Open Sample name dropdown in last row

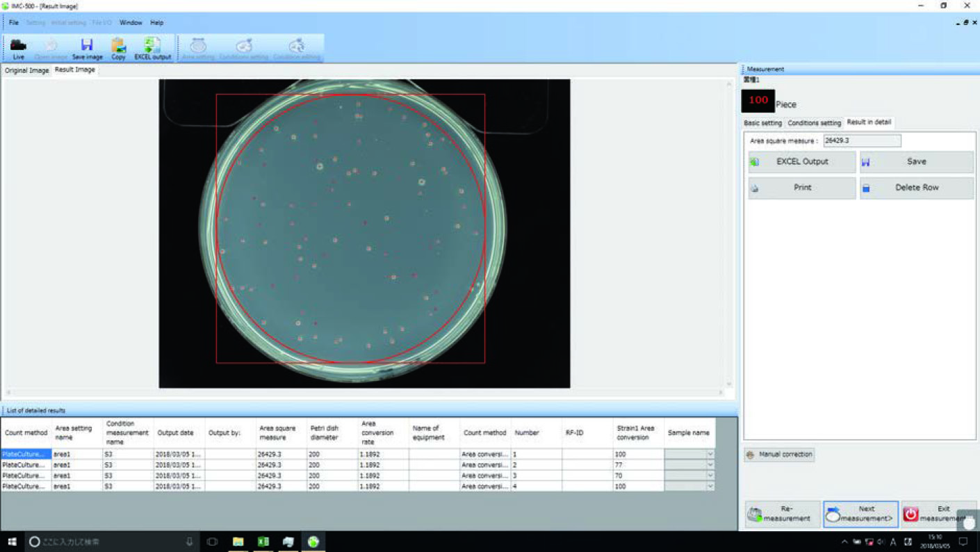point(710,487)
